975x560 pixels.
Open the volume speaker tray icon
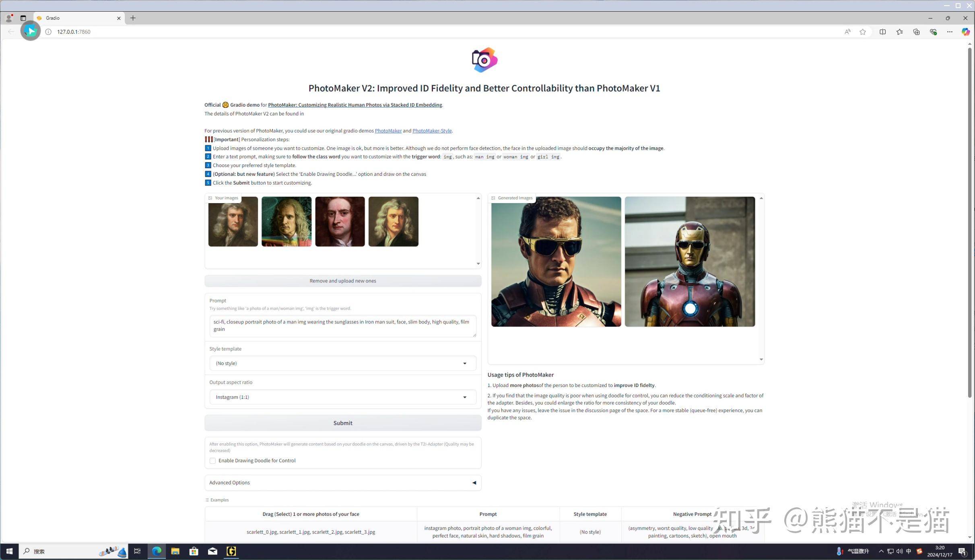[899, 552]
